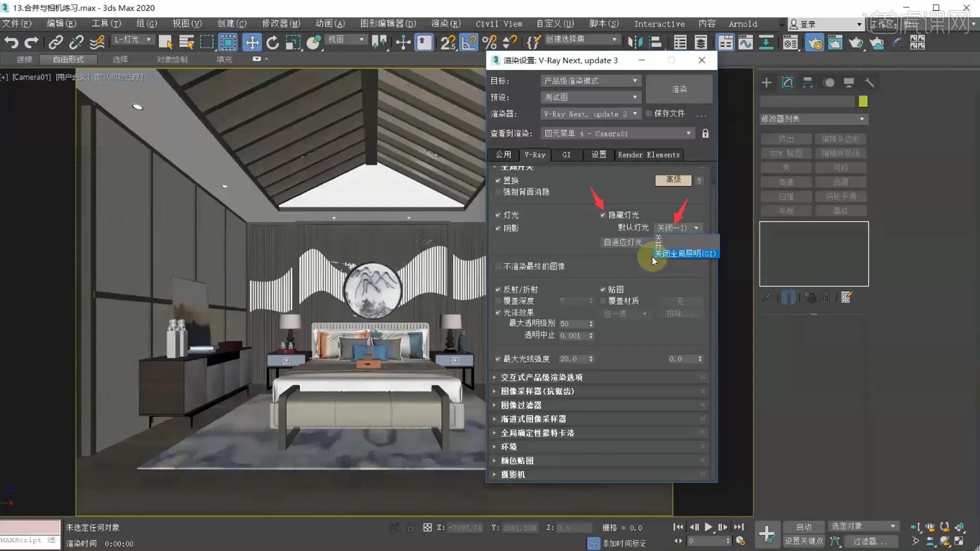
Task: Toggle the Angle Snap icon
Action: (x=469, y=43)
